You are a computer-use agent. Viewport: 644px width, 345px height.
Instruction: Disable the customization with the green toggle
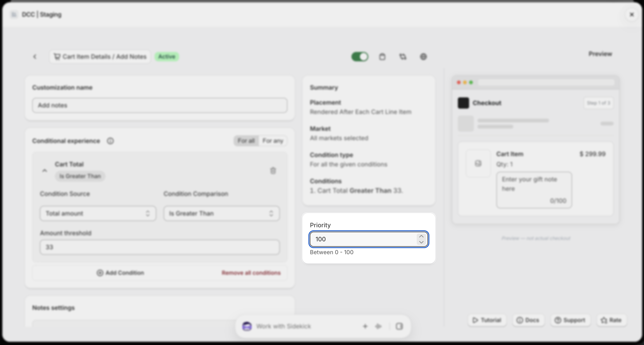pos(360,57)
